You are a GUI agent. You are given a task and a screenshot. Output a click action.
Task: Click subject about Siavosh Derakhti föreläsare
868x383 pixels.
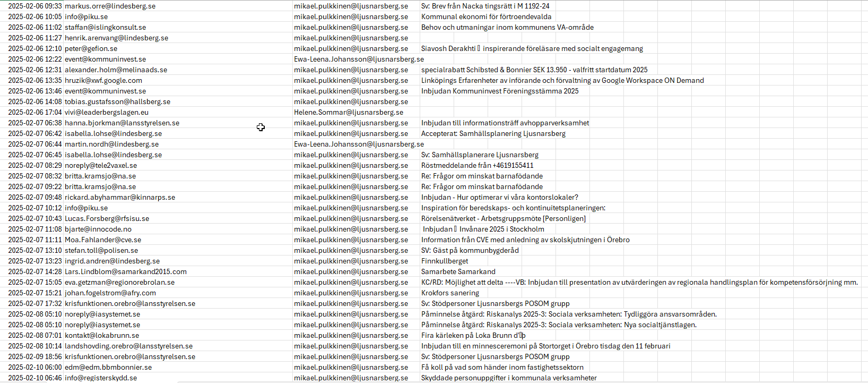tap(532, 48)
